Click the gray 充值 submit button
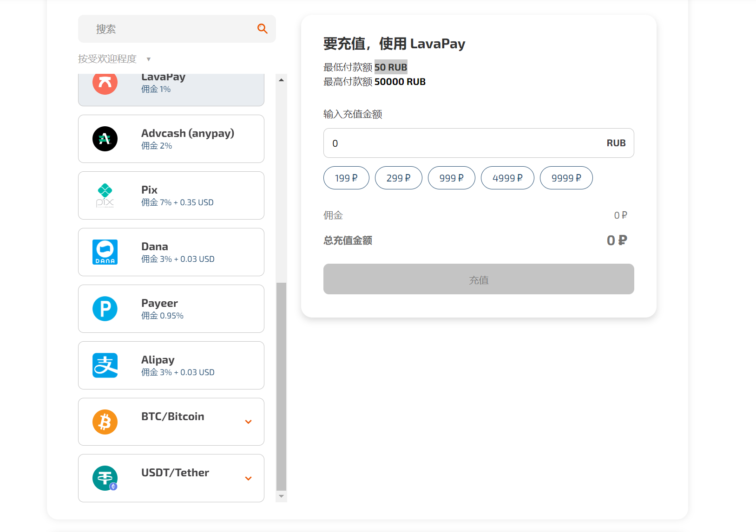 pos(479,279)
